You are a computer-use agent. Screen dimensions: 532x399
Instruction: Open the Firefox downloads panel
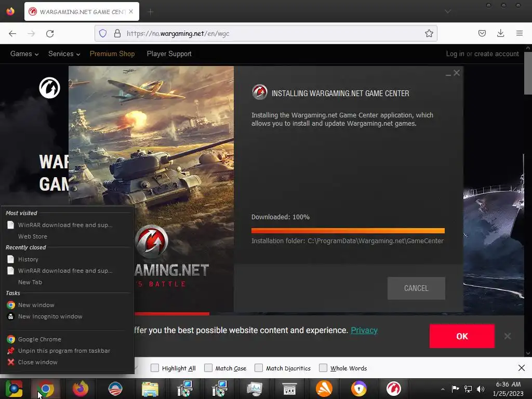(500, 33)
